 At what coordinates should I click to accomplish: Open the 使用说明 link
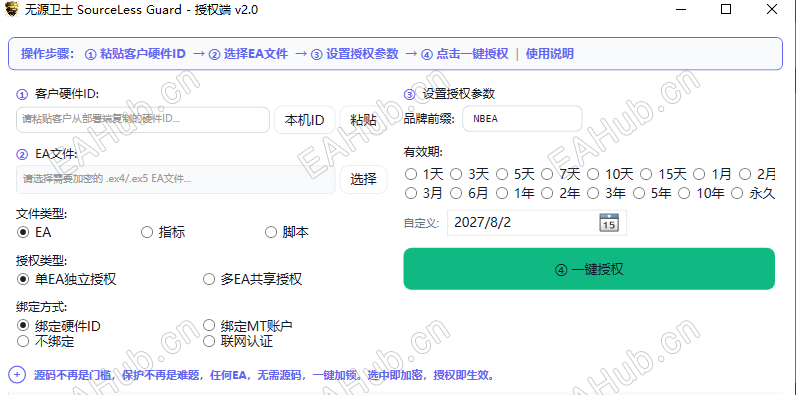tap(550, 54)
